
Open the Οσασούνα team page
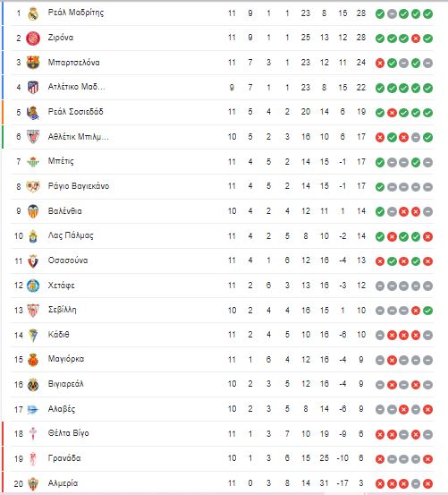tap(68, 260)
